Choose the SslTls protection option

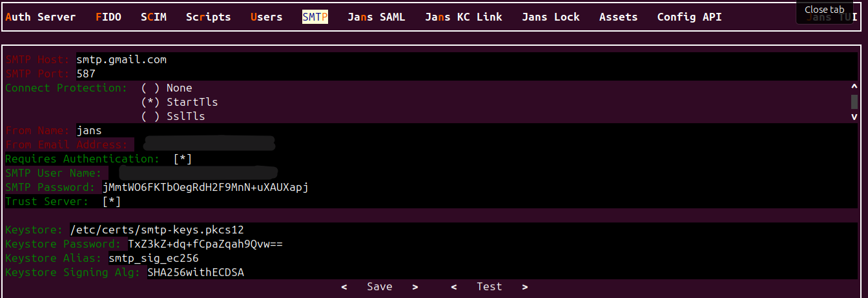[150, 117]
